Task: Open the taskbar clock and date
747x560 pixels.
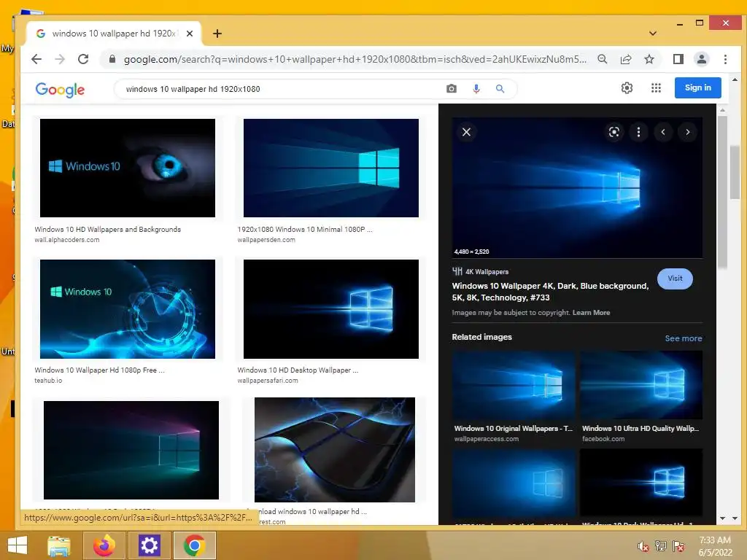Action: [x=715, y=546]
